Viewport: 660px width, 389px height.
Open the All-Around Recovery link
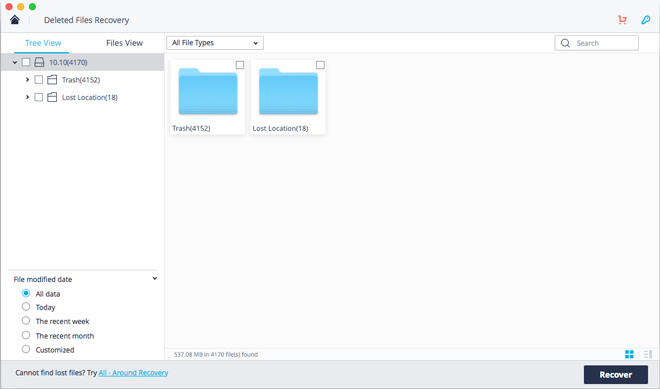133,373
